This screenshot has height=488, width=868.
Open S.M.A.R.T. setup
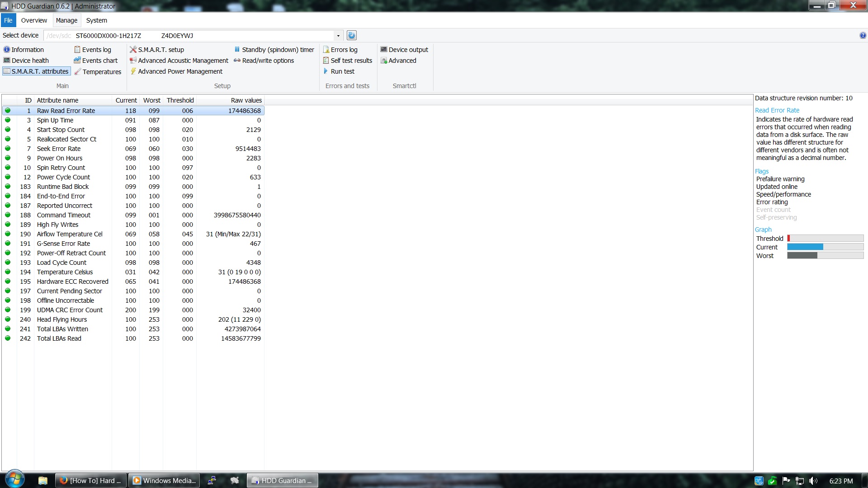click(x=157, y=50)
